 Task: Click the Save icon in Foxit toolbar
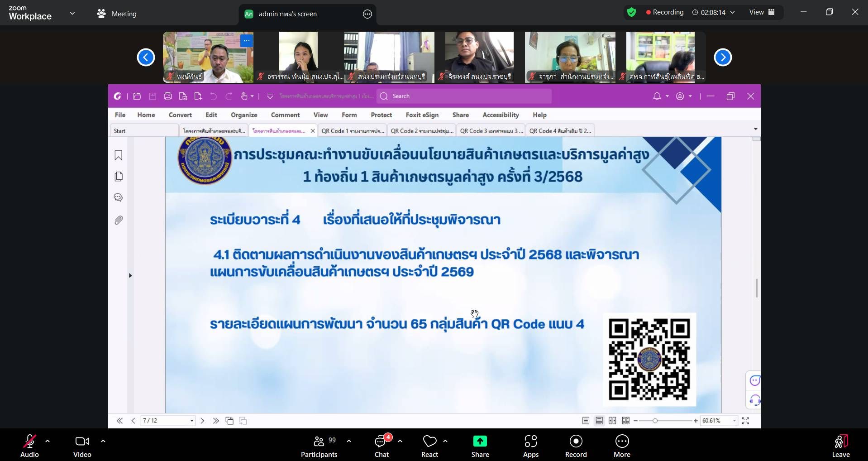(152, 96)
